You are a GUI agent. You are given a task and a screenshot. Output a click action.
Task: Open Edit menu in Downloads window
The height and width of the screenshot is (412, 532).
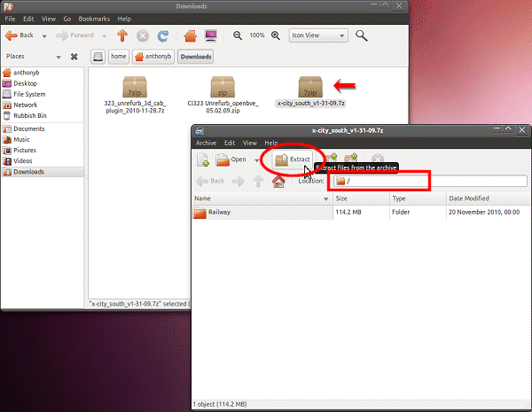(28, 19)
